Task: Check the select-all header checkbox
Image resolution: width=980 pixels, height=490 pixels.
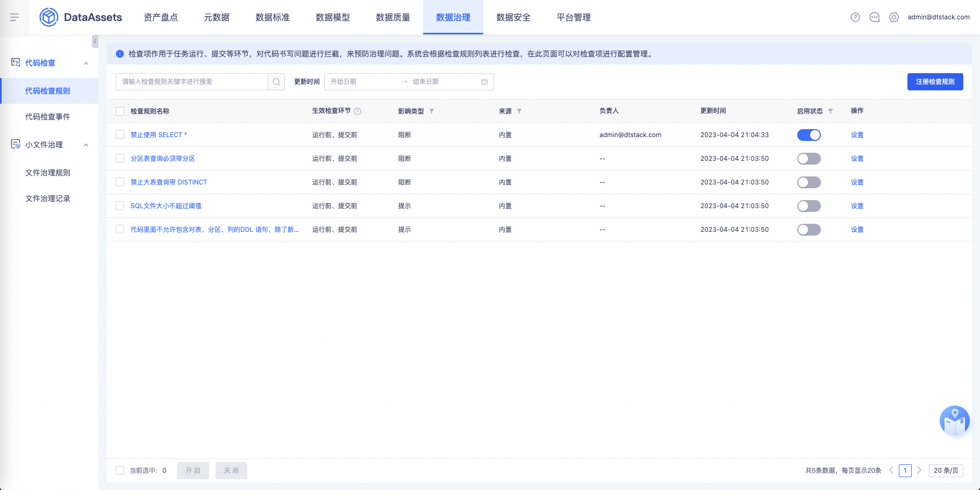Action: (x=120, y=111)
